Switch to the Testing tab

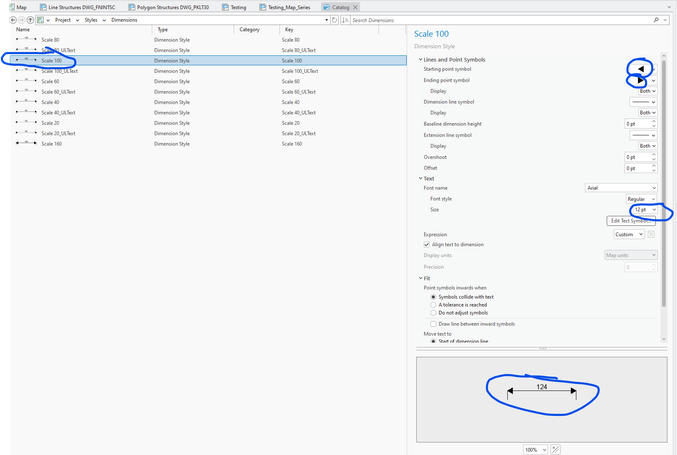coord(234,7)
